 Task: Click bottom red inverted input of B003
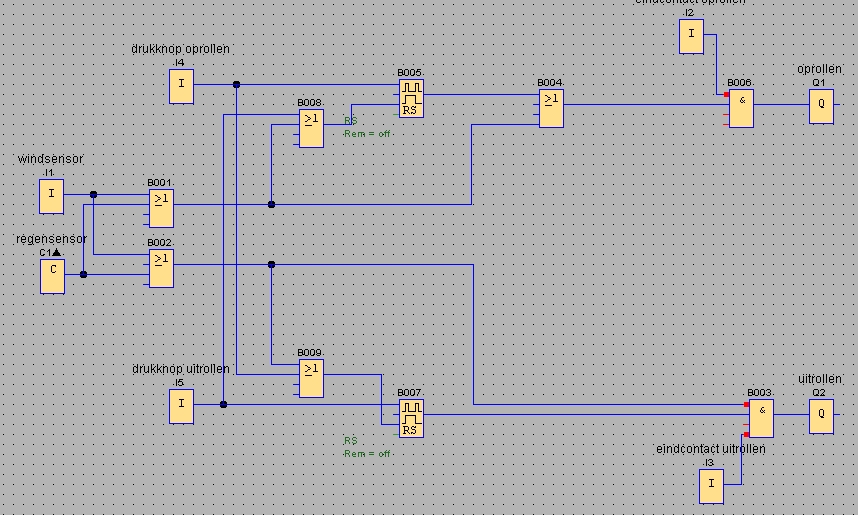click(746, 435)
